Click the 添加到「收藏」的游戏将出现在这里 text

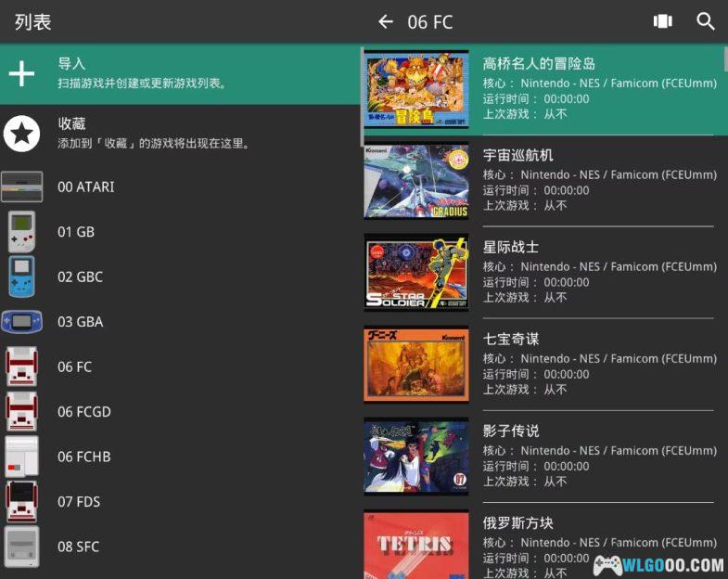point(154,144)
